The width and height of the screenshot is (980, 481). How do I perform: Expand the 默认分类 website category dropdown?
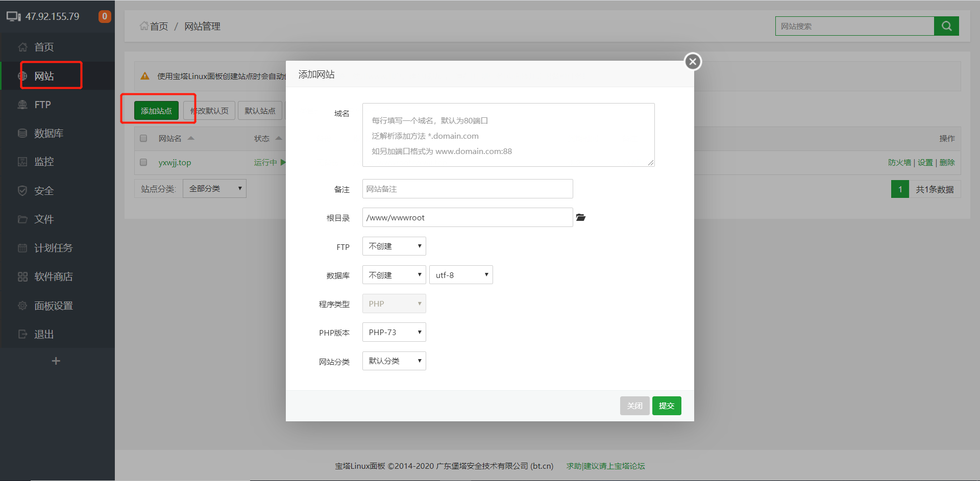click(394, 361)
